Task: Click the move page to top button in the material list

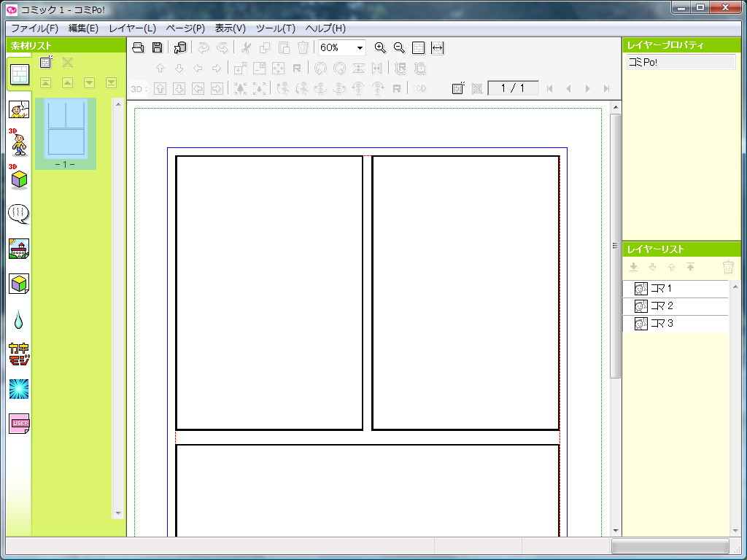Action: tap(46, 82)
